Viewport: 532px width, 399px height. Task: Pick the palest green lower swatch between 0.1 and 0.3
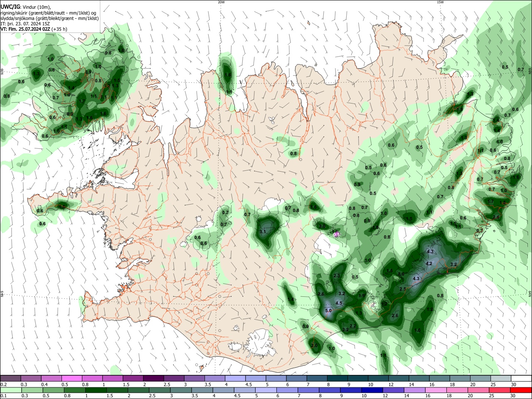(x=10, y=390)
